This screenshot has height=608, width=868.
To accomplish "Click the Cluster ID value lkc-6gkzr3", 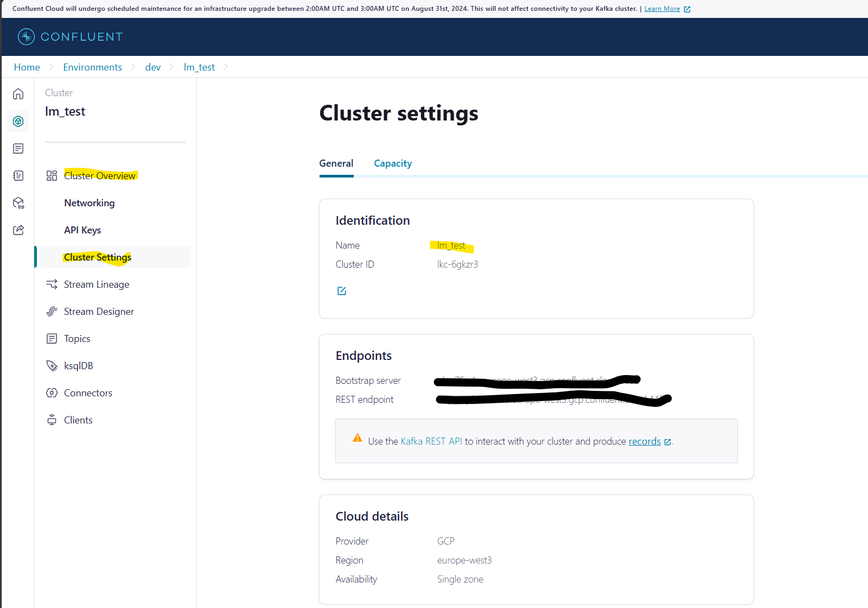I will tap(457, 264).
